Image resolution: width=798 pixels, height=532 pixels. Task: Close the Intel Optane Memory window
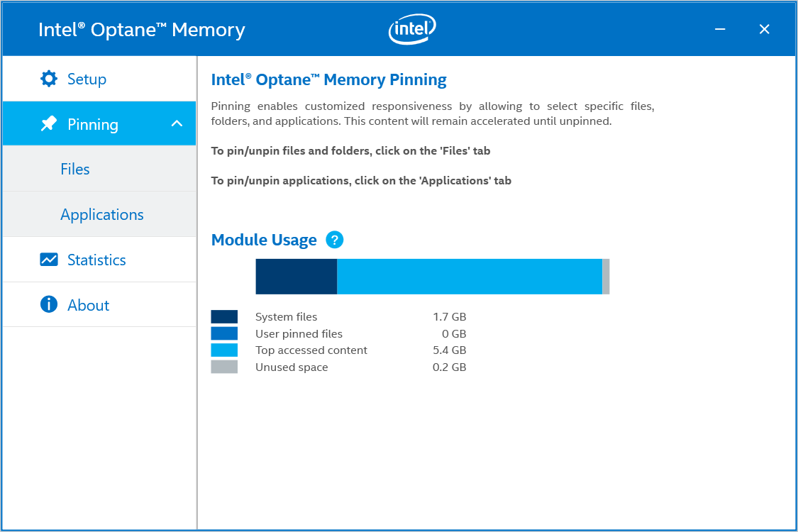point(764,29)
